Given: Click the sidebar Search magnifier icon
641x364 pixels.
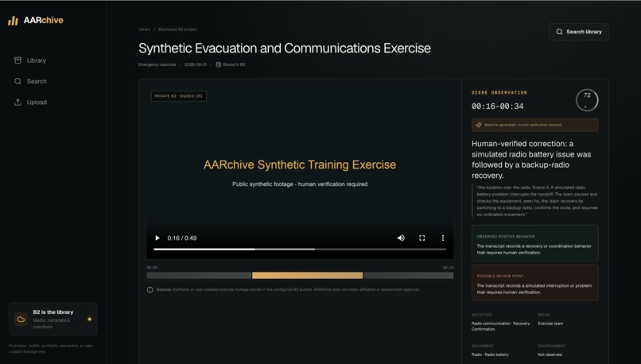Looking at the screenshot, I should [17, 81].
